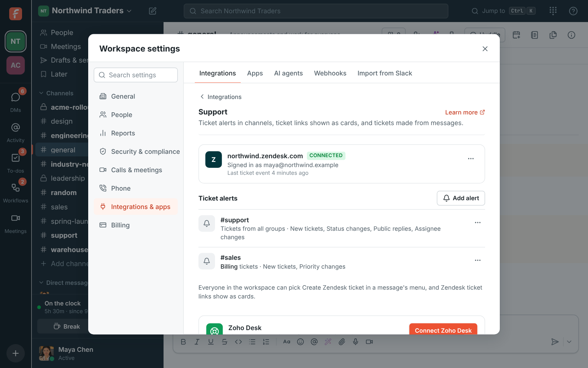Viewport: 588px width, 368px height.
Task: Switch to Import from Slack tab
Action: [x=385, y=73]
